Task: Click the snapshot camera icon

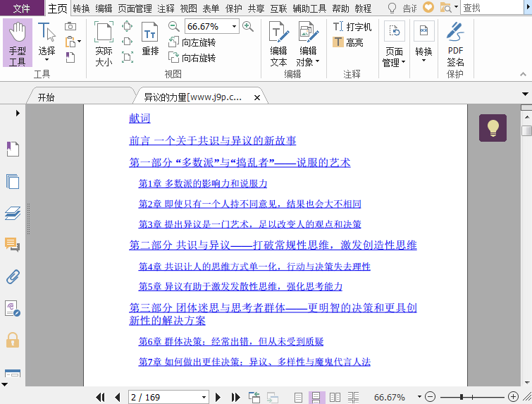Action: [70, 26]
